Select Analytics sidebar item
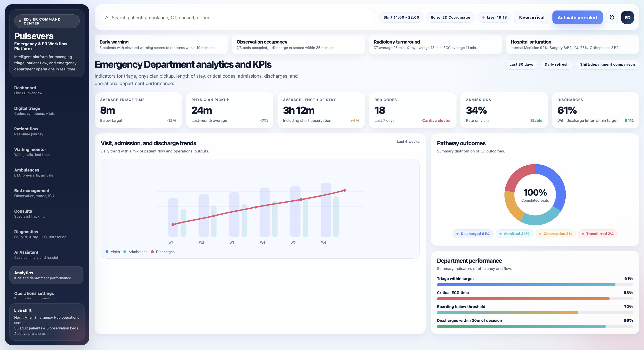The image size is (644, 350). tap(46, 275)
